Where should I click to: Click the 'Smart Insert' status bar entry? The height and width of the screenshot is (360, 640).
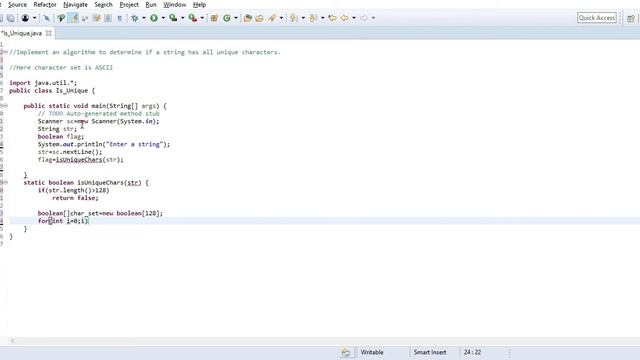click(x=430, y=352)
